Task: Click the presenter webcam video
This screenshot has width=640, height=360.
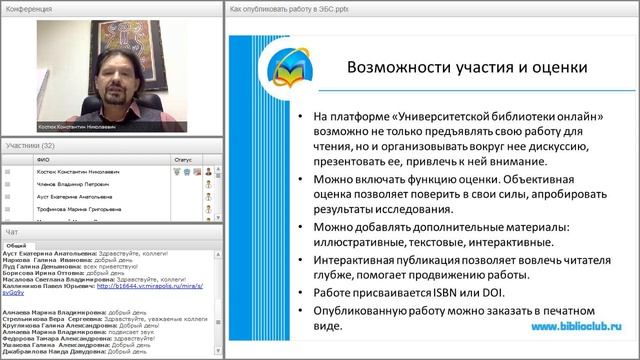Action: [x=112, y=76]
